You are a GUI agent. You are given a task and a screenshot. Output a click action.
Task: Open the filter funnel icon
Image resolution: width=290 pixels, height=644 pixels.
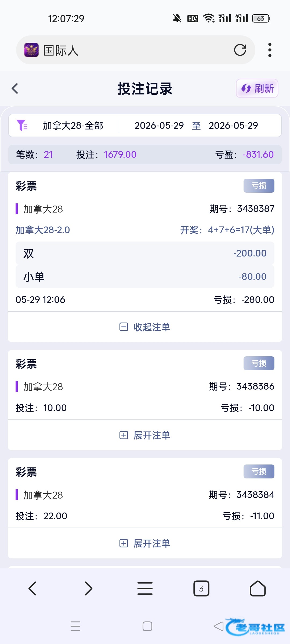click(22, 125)
